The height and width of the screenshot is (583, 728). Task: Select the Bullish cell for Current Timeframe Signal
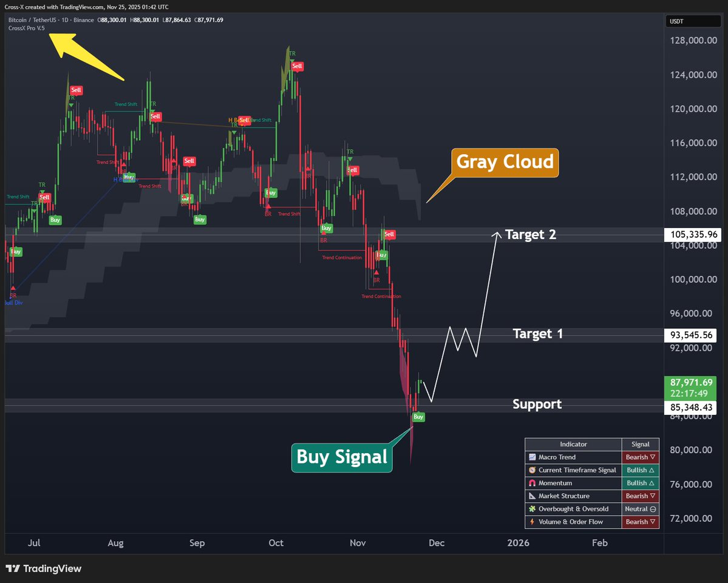[640, 470]
